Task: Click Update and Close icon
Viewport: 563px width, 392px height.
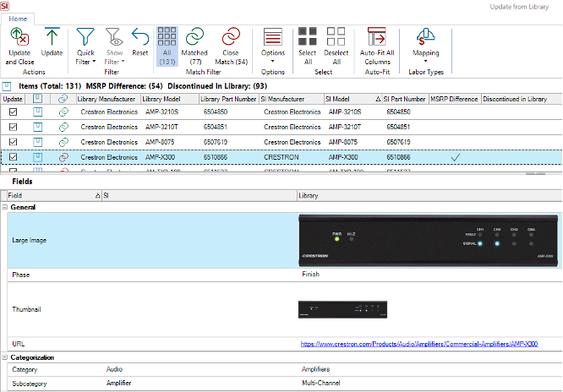Action: click(19, 37)
